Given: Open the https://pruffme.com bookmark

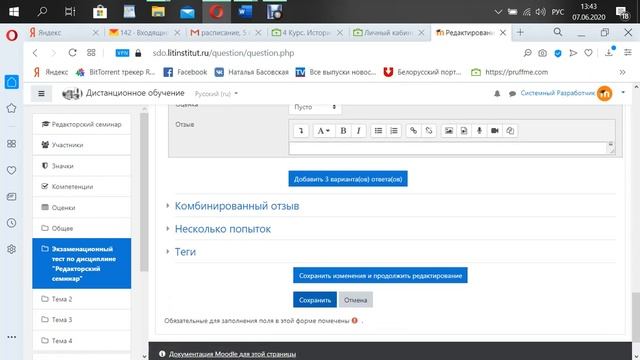Looking at the screenshot, I should (509, 72).
